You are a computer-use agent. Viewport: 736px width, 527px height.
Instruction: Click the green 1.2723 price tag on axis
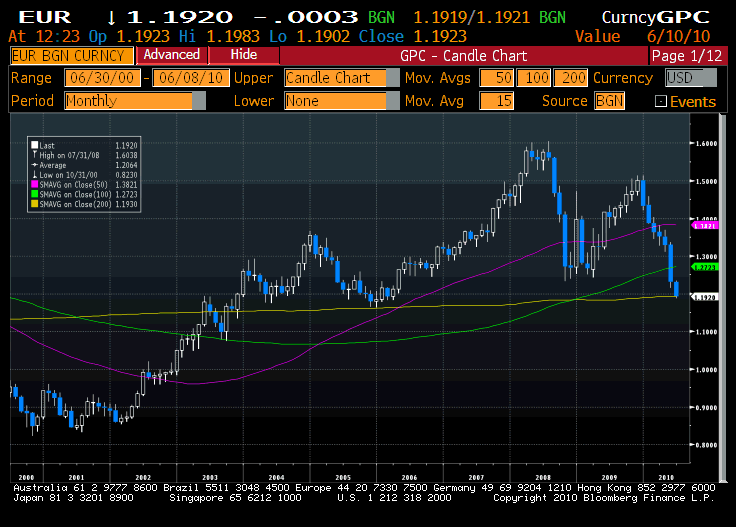pos(704,268)
